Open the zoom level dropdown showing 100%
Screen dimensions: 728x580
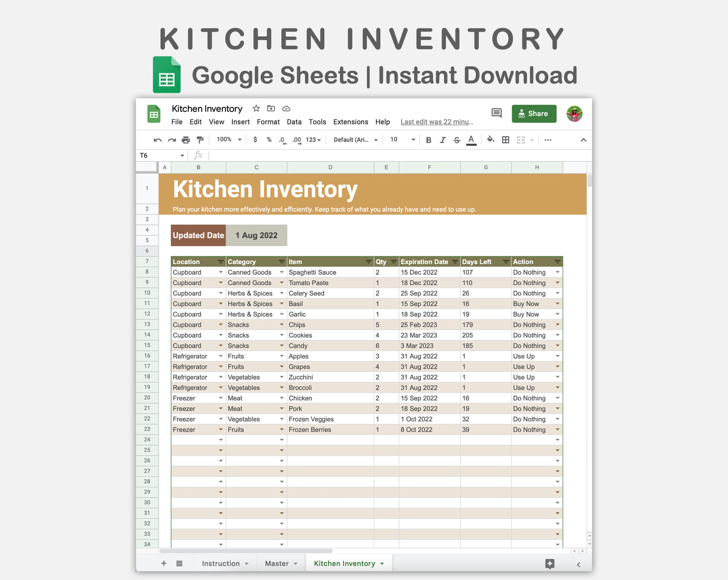point(228,139)
